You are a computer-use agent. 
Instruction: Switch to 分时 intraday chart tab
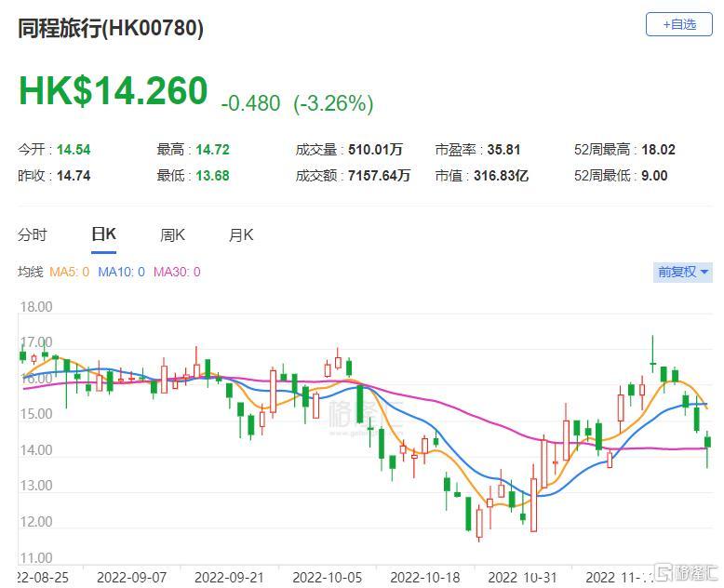point(33,235)
